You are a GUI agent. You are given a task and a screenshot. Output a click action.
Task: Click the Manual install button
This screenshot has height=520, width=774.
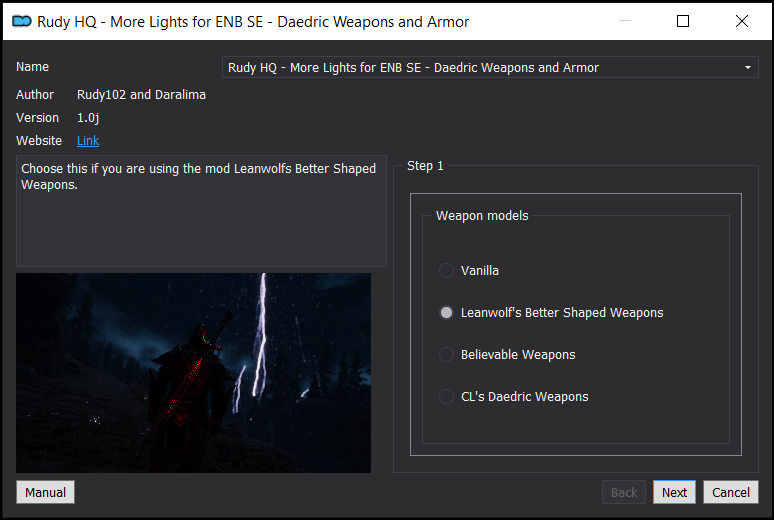45,492
